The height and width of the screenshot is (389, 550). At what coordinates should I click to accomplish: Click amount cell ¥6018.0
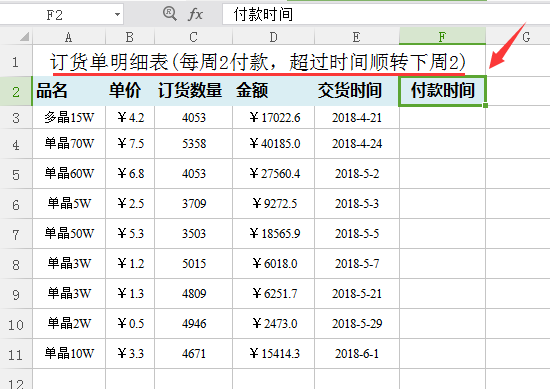point(273,264)
